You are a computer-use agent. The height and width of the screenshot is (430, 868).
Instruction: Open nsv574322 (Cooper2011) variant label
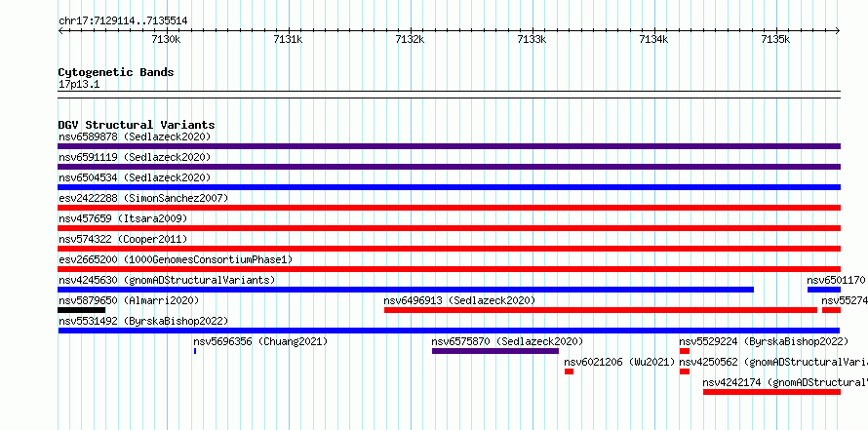click(x=123, y=239)
